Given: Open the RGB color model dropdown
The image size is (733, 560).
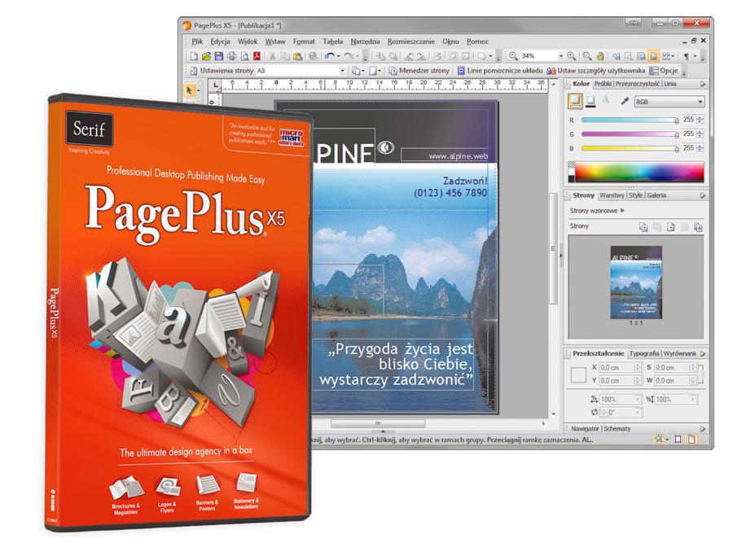Looking at the screenshot, I should pos(669,102).
